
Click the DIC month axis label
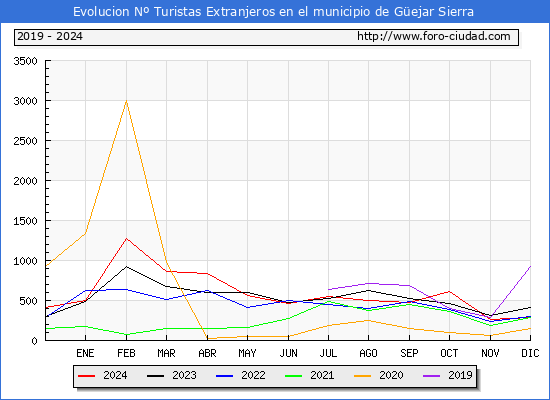[x=530, y=353]
